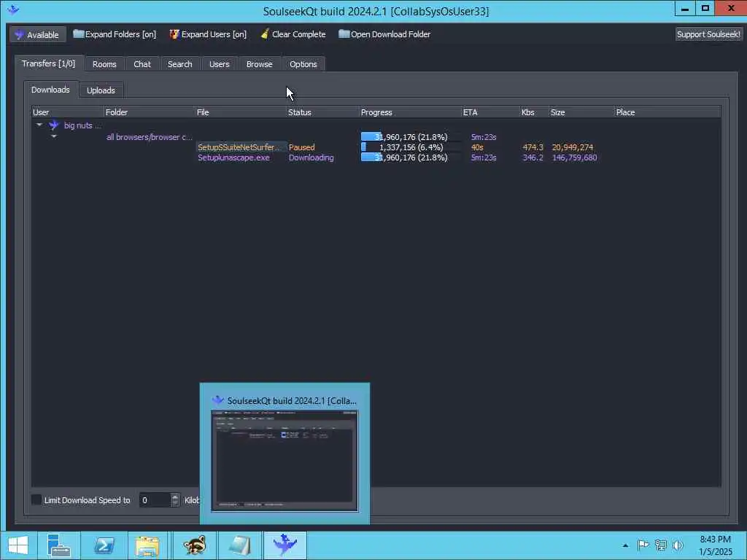The width and height of the screenshot is (747, 560).
Task: Select folder all browsers/browser c...
Action: point(149,137)
